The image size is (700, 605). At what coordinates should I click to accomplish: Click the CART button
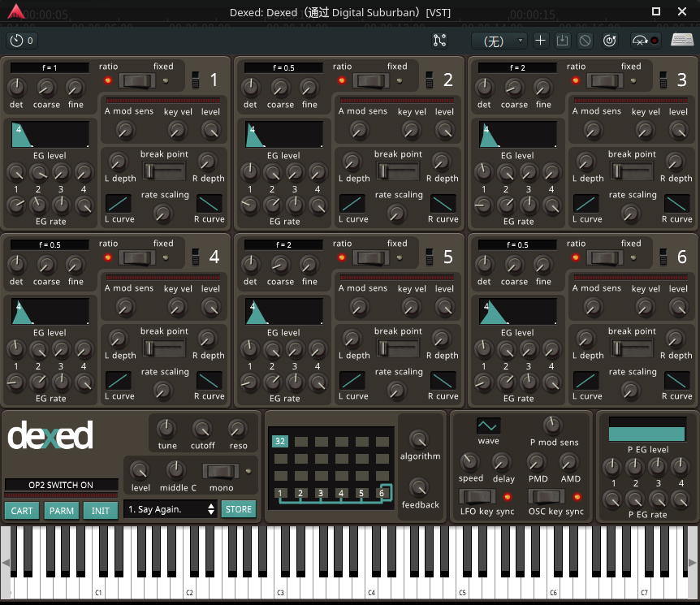pos(22,510)
